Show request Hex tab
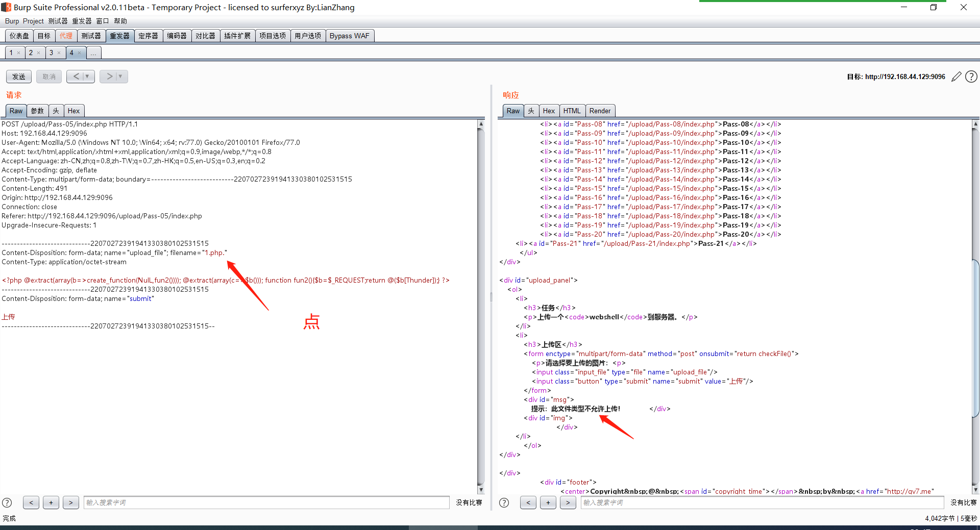The height and width of the screenshot is (530, 980). [x=74, y=111]
